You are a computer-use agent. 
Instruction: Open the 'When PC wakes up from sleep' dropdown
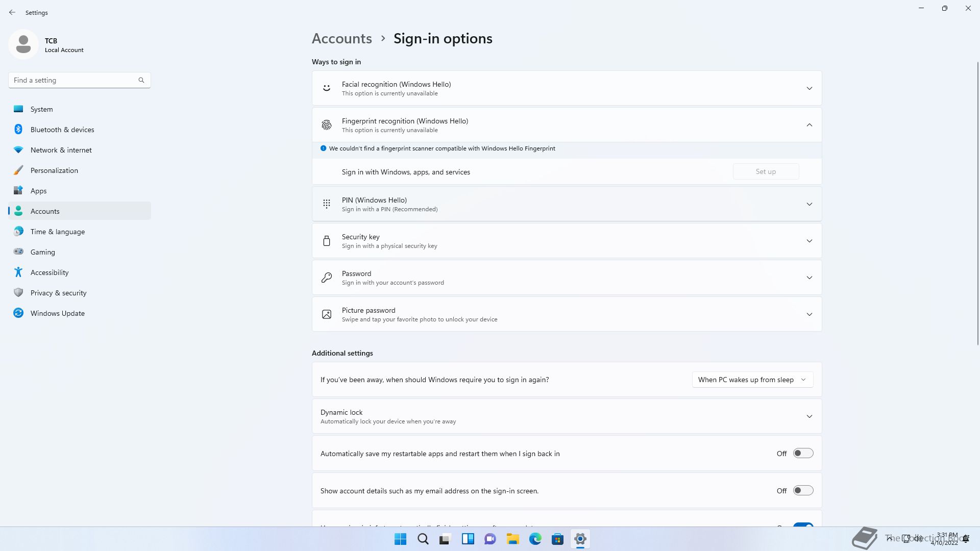(x=752, y=380)
